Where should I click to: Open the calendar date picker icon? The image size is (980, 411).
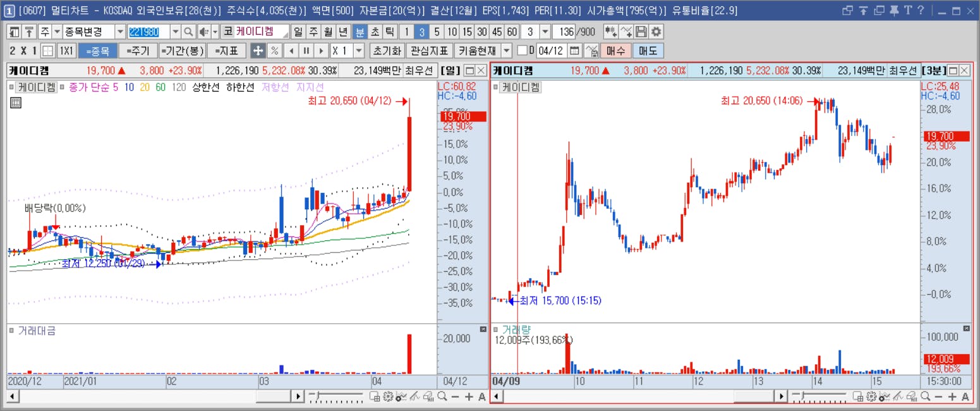574,51
